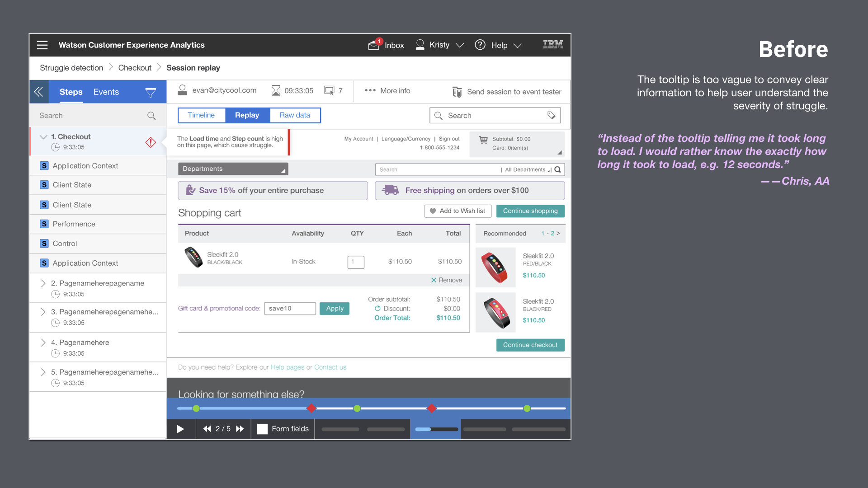Open the Contact us link
The width and height of the screenshot is (868, 488).
click(x=330, y=367)
